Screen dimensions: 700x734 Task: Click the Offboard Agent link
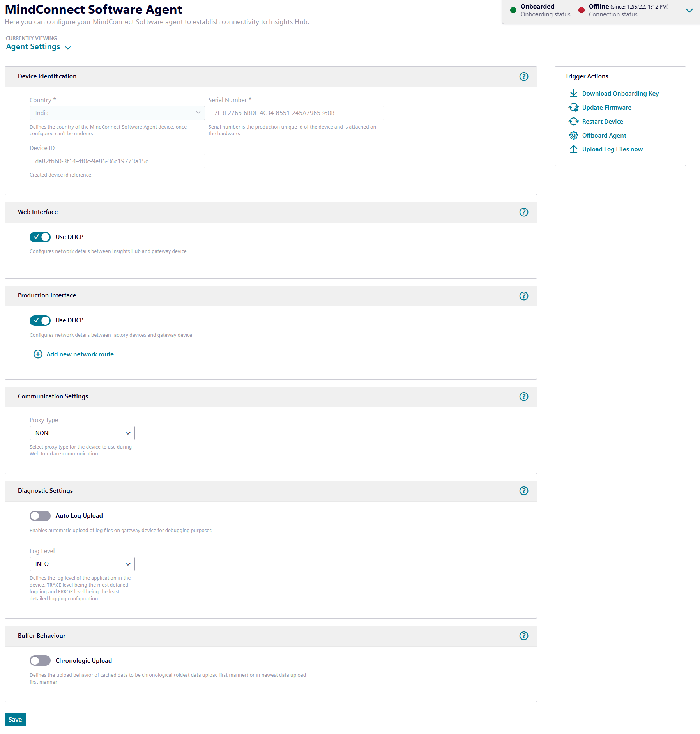tap(604, 136)
